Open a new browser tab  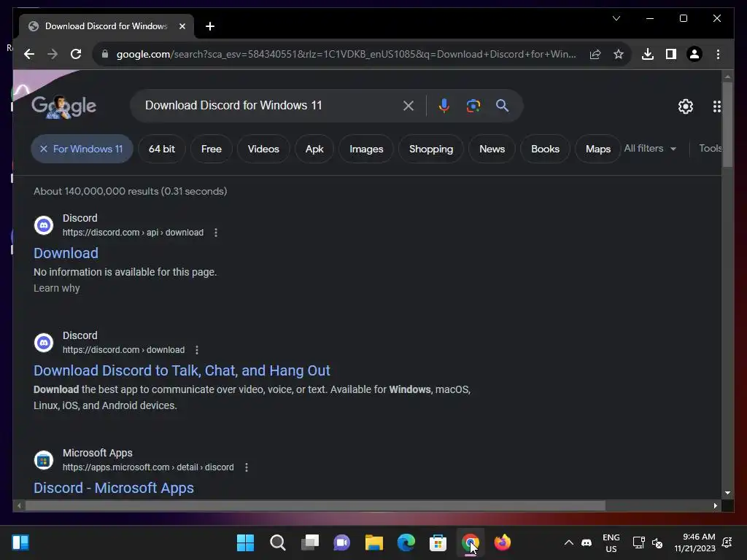pyautogui.click(x=210, y=26)
